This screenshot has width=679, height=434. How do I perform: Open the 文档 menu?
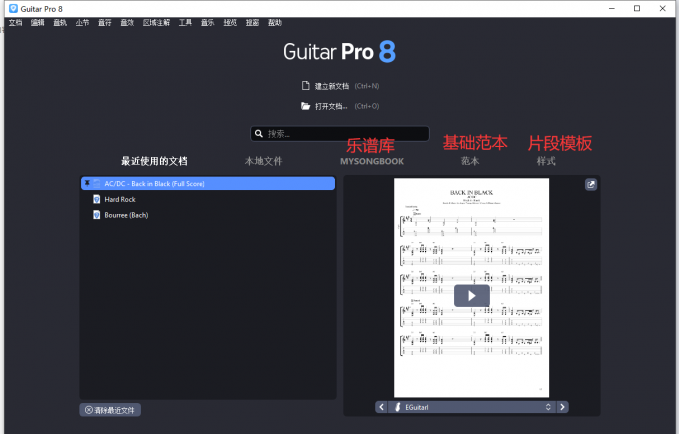(15, 23)
